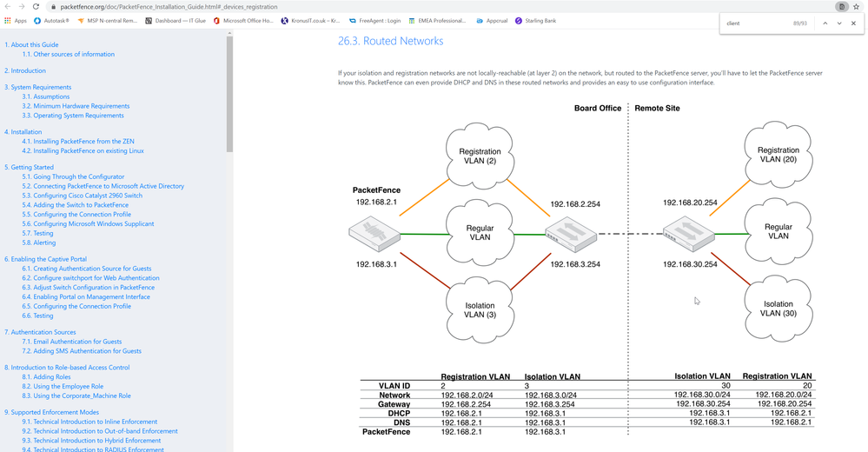The width and height of the screenshot is (868, 452).
Task: Click the browser back arrow
Action: (8, 7)
